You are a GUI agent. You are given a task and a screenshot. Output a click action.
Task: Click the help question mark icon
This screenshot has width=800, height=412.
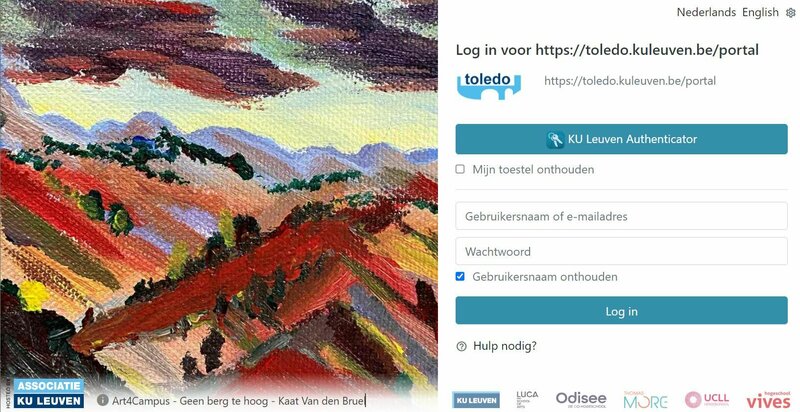(461, 346)
